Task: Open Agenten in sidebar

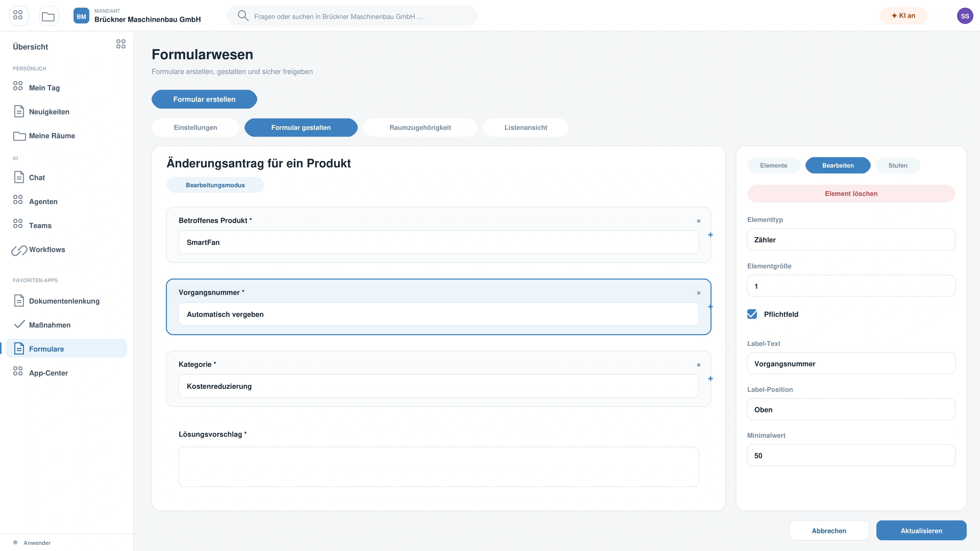Action: pyautogui.click(x=66, y=202)
